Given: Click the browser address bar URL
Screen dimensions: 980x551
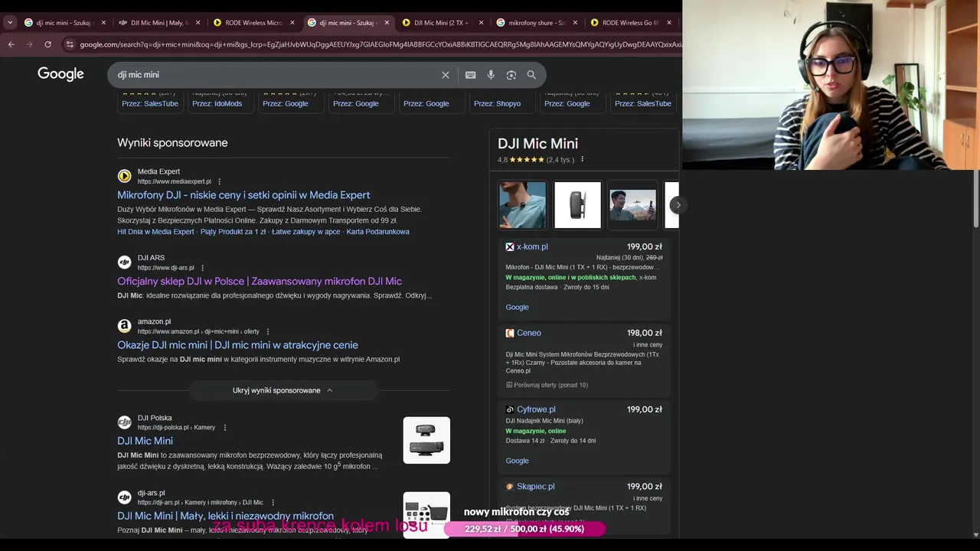Looking at the screenshot, I should pos(380,44).
